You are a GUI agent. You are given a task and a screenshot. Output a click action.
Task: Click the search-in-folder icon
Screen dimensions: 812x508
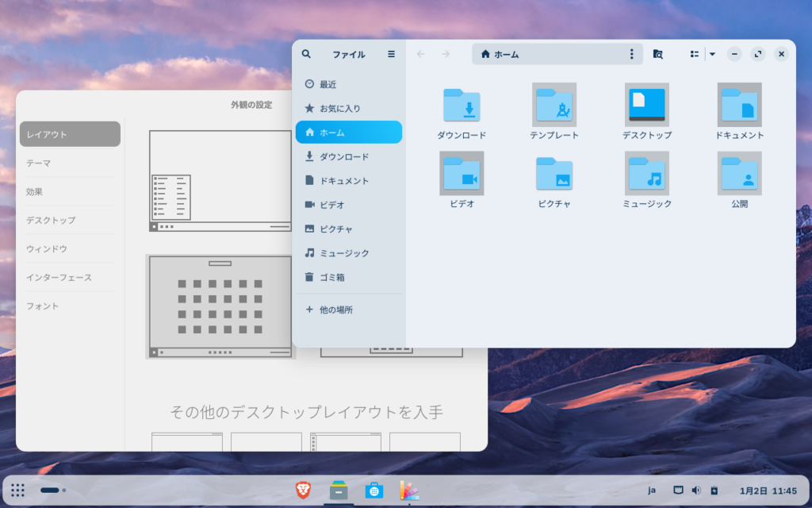(657, 54)
